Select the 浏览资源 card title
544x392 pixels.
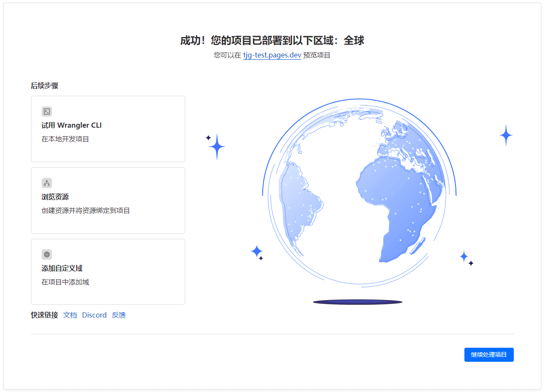point(55,197)
